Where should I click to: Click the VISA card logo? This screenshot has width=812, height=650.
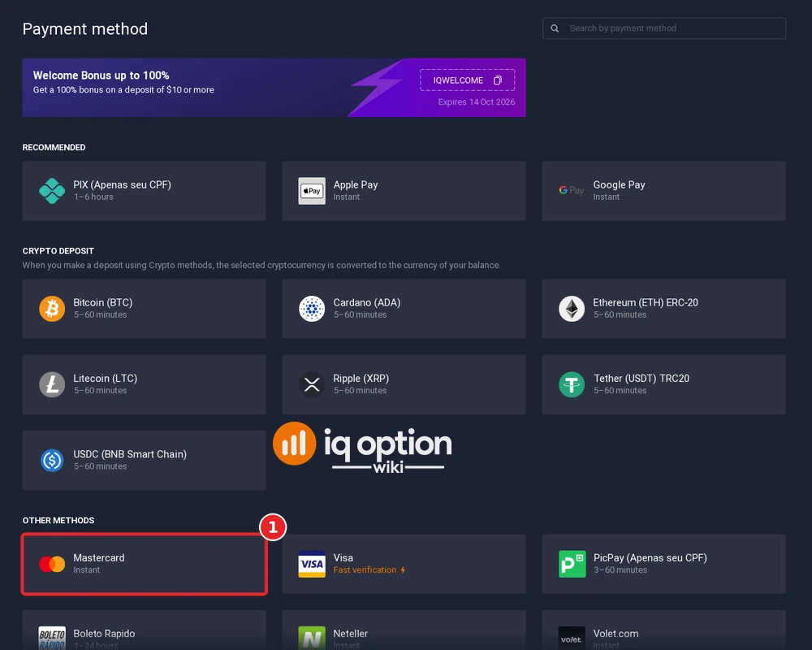click(312, 564)
